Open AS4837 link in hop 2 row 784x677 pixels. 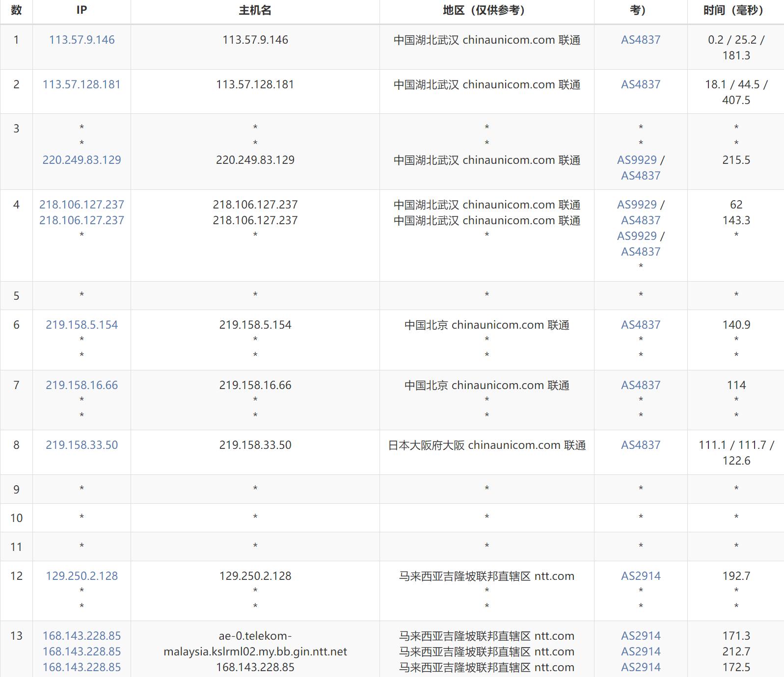[x=641, y=84]
